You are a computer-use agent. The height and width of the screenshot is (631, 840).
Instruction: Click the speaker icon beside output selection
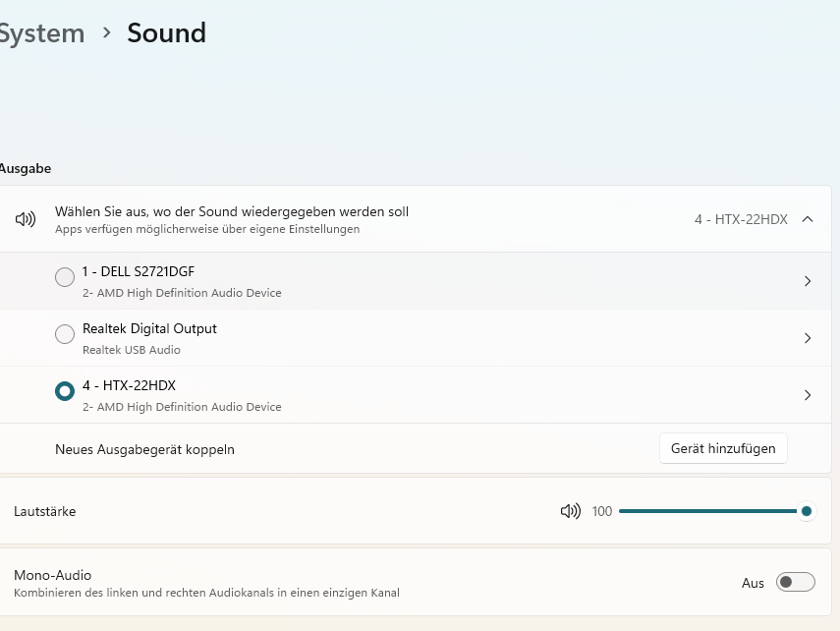click(26, 219)
